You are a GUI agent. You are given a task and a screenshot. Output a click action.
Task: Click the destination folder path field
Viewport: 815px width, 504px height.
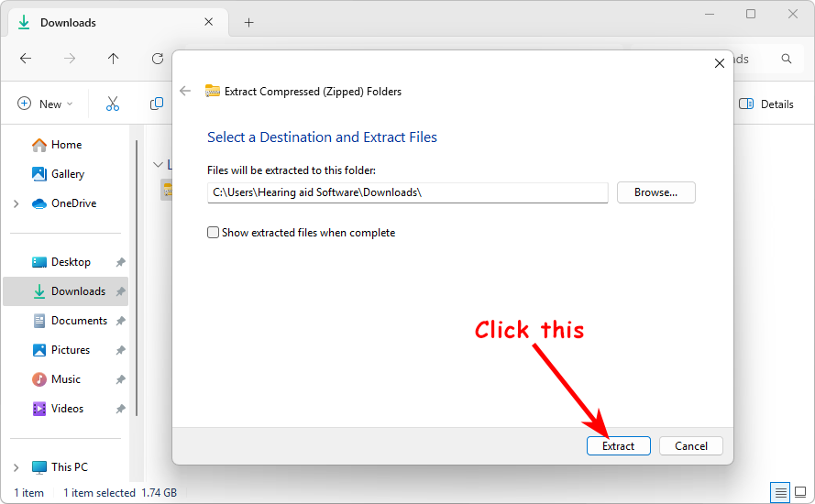coord(407,192)
